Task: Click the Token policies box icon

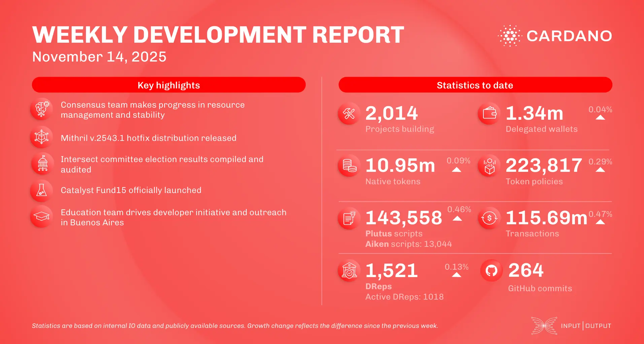Action: pos(489,166)
